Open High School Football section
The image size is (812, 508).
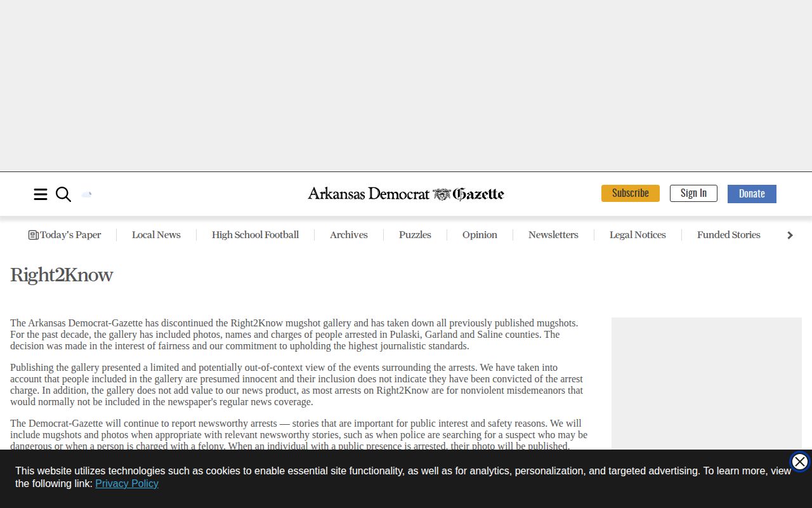[x=255, y=235]
